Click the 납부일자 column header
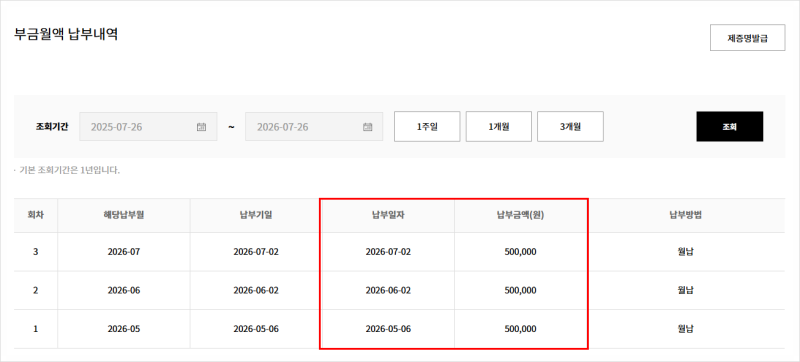Image resolution: width=800 pixels, height=362 pixels. [x=388, y=215]
